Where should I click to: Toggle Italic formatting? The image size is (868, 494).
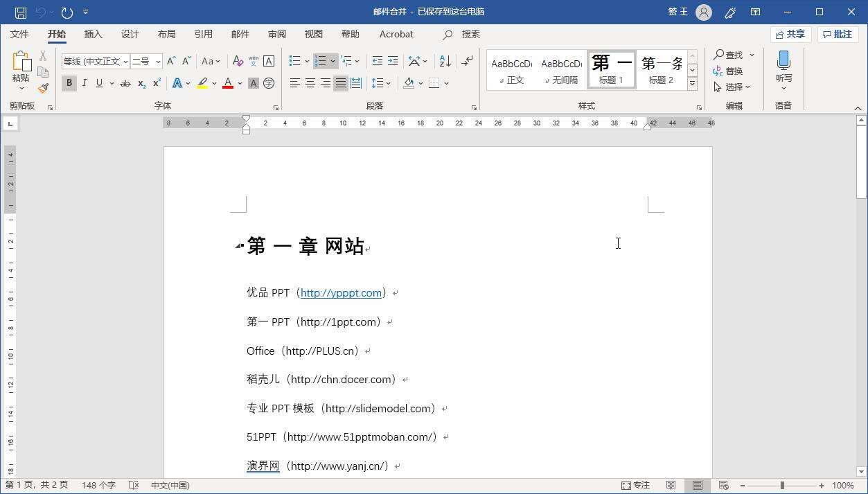85,83
